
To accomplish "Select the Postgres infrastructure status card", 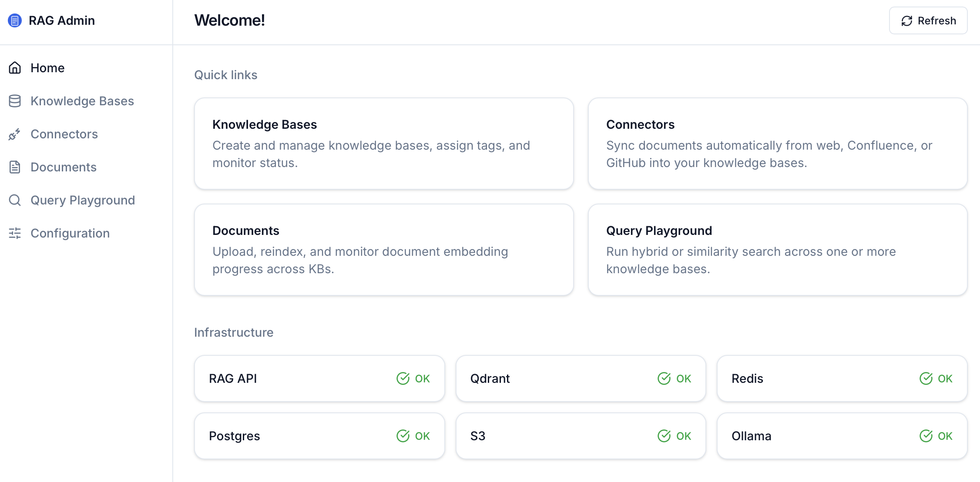I will click(x=319, y=436).
